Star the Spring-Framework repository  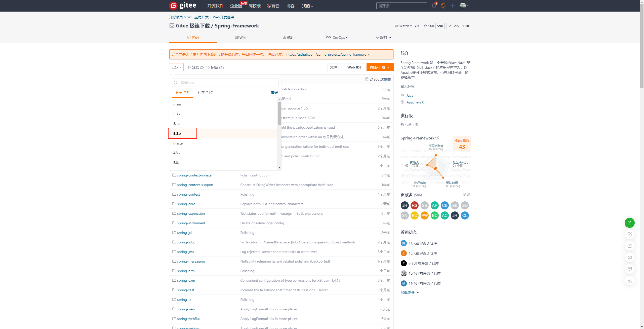coord(429,26)
